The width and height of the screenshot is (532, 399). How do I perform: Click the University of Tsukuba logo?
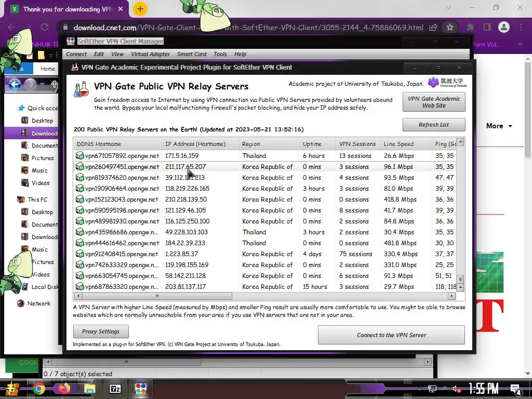[x=447, y=83]
